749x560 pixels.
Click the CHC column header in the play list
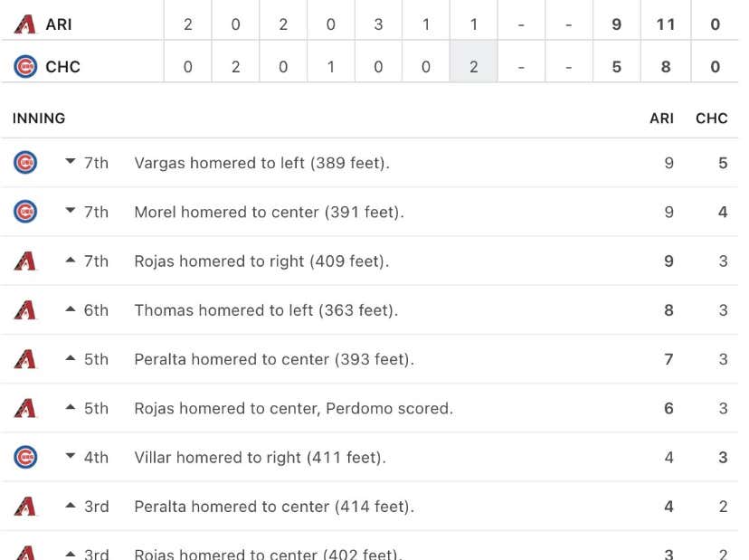pos(712,118)
